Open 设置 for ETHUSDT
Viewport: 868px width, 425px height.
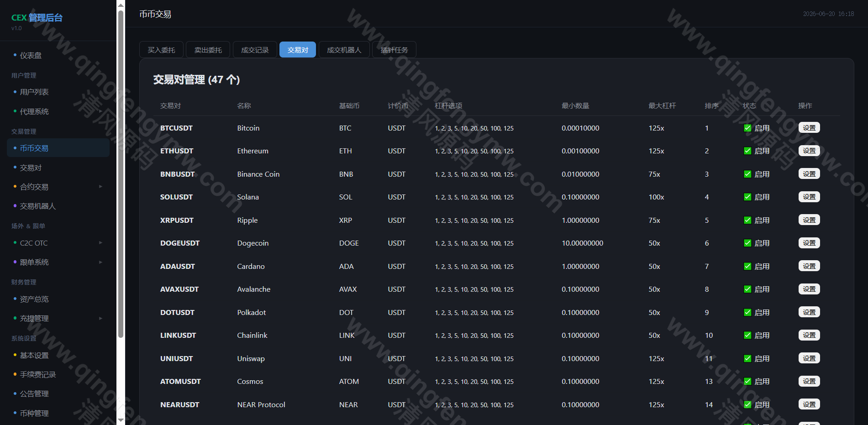[809, 151]
